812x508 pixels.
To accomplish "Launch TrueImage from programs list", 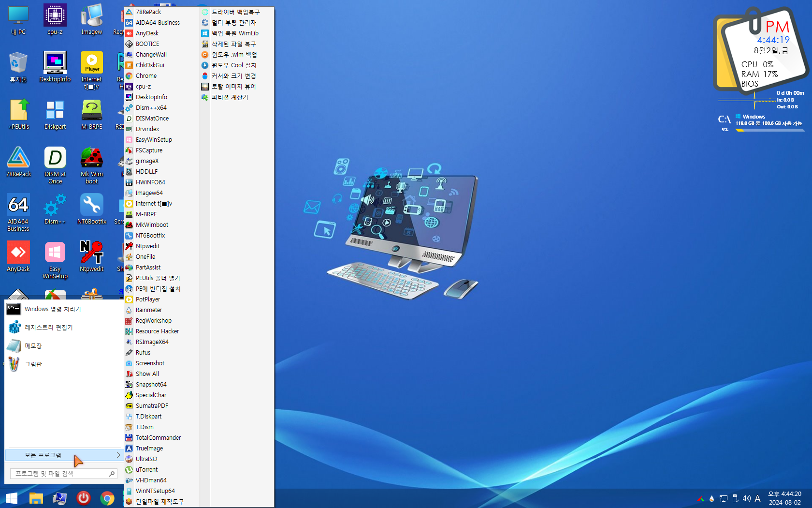I will pyautogui.click(x=161, y=448).
